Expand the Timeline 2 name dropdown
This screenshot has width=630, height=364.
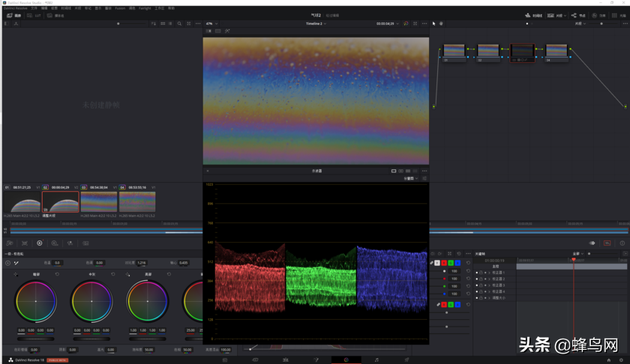pos(316,24)
